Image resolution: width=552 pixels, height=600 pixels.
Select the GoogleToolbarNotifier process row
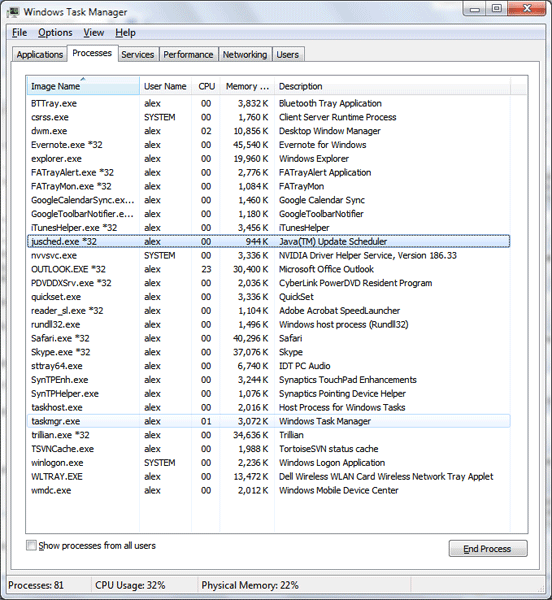click(269, 214)
